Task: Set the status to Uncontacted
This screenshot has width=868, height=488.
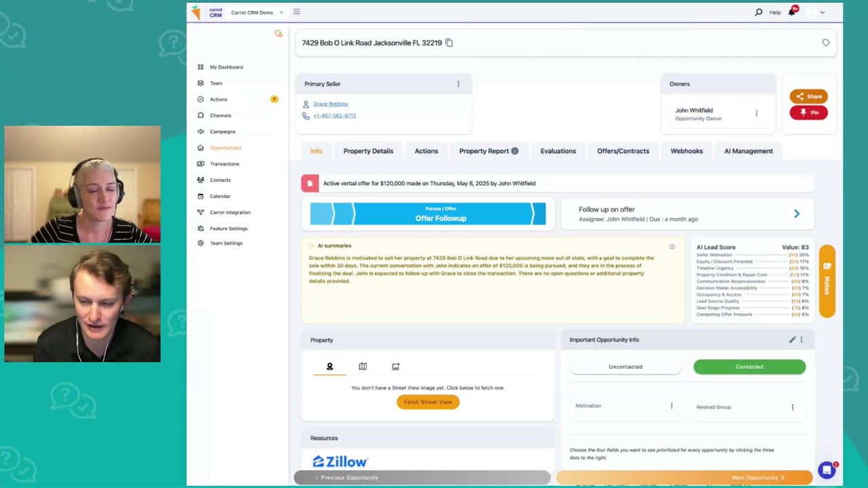Action: point(625,367)
